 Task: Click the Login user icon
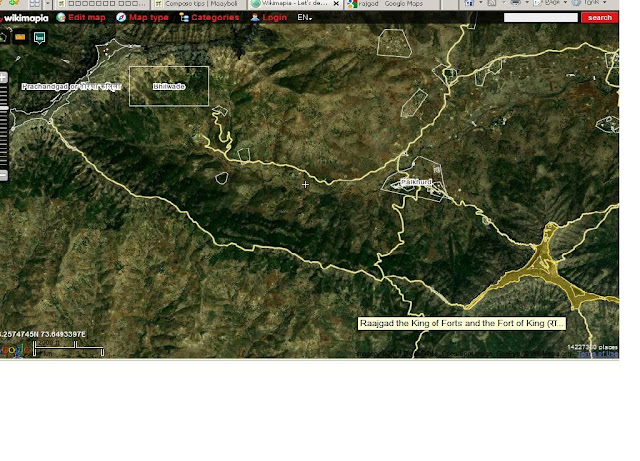coord(255,18)
